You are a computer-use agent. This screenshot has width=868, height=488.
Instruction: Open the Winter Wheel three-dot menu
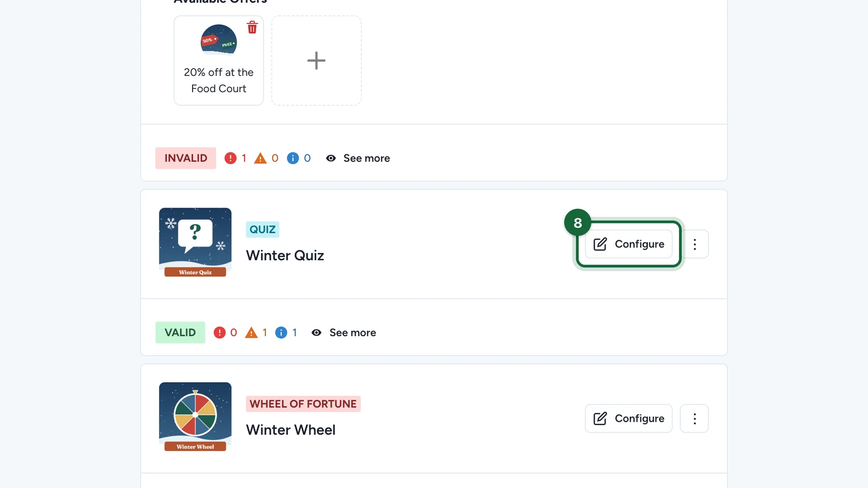[694, 419]
